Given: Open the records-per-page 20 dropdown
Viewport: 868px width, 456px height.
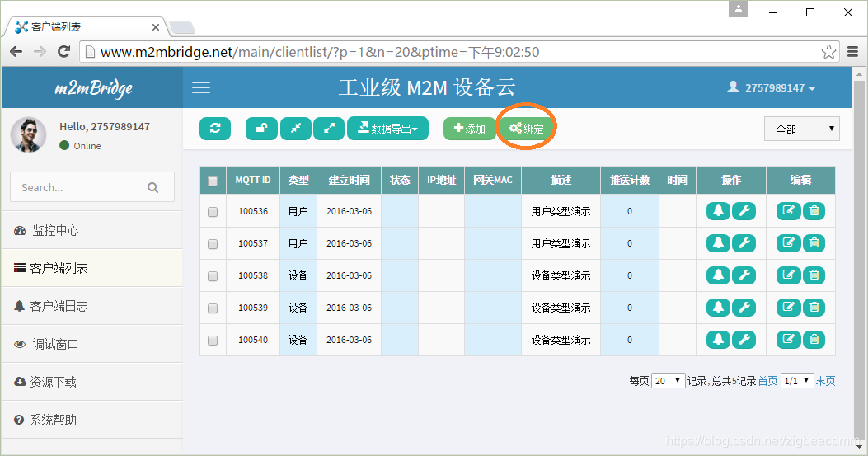Looking at the screenshot, I should (x=669, y=381).
